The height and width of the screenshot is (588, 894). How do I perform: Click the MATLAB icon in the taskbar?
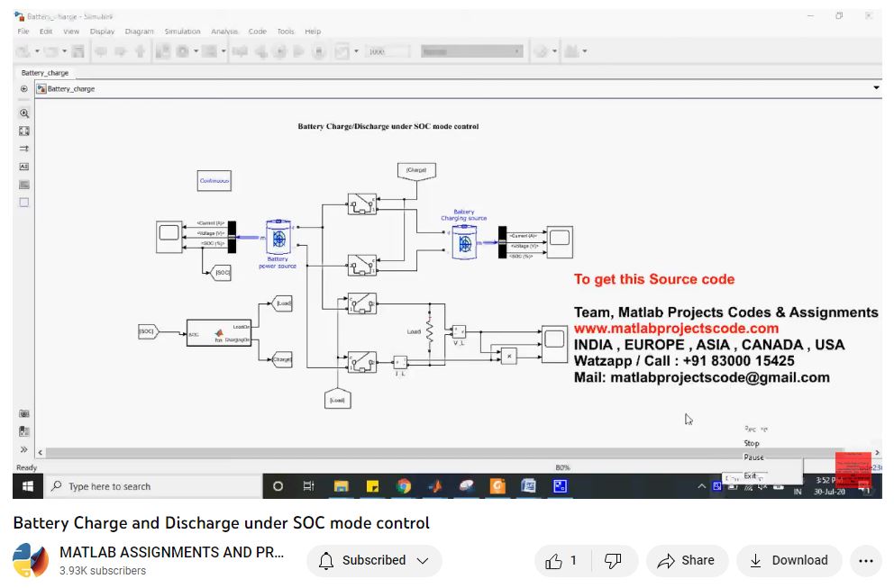coord(435,486)
